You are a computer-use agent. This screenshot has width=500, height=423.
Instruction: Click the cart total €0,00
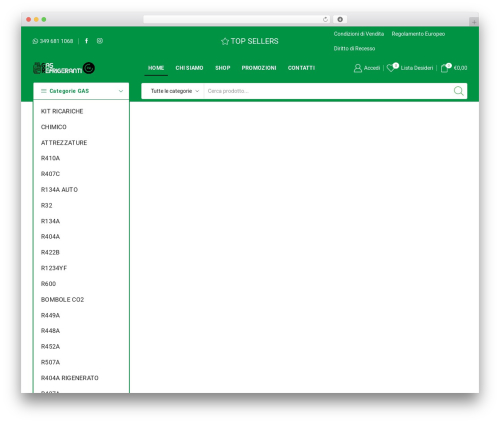point(460,68)
